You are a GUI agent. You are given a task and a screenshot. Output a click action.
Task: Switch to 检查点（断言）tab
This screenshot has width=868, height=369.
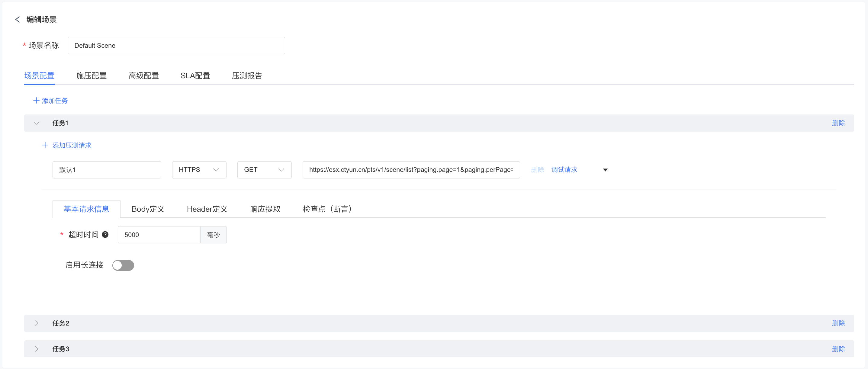click(327, 209)
